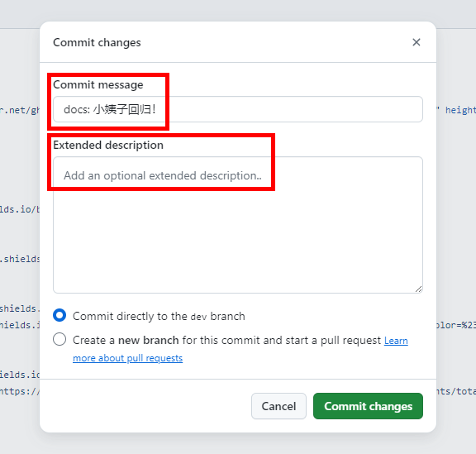Select Create a new branch radio button
The height and width of the screenshot is (454, 476).
coord(59,339)
